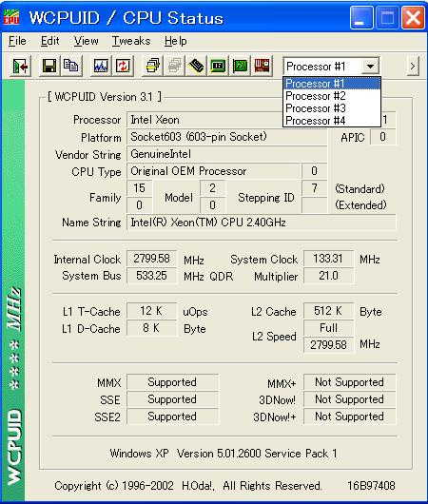Close the WCPUID window

[x=413, y=17]
